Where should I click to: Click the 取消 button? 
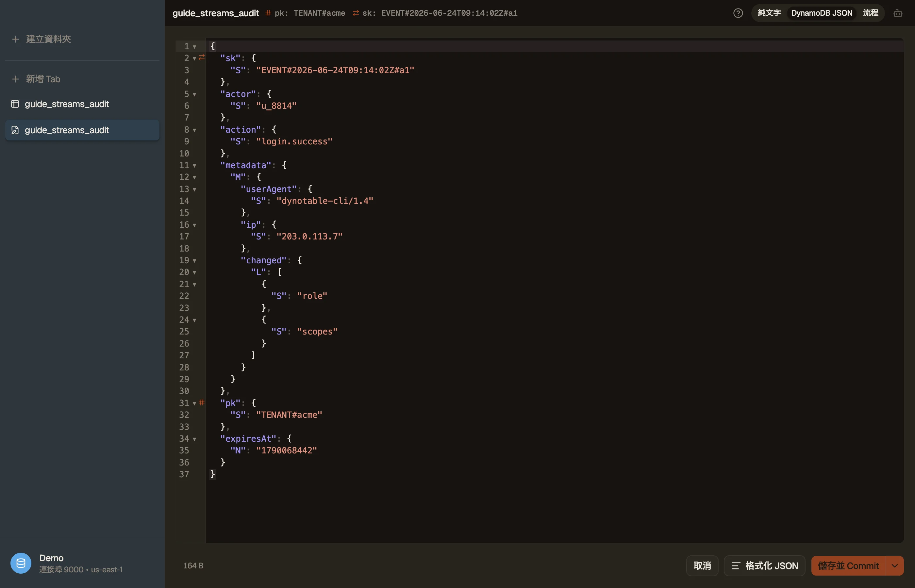702,565
